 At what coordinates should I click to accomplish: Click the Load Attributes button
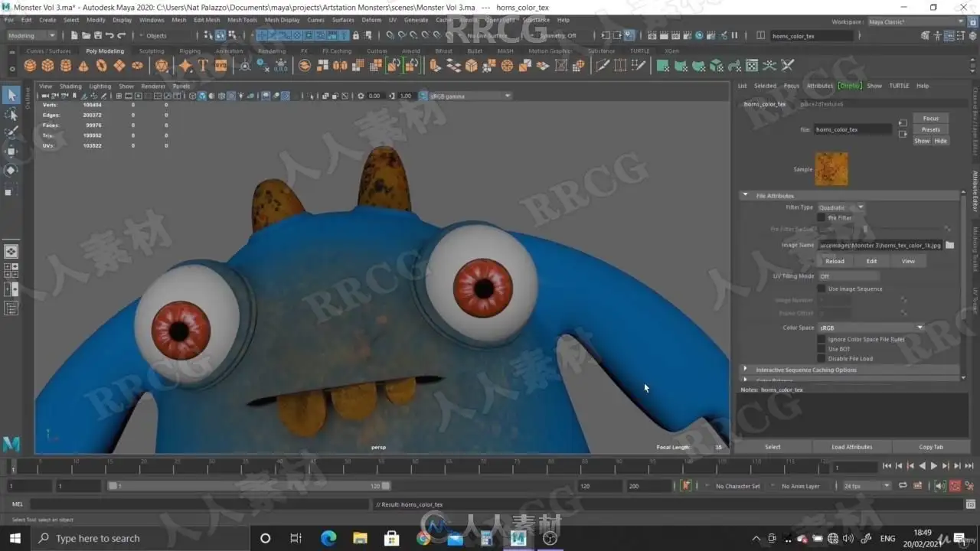click(851, 447)
